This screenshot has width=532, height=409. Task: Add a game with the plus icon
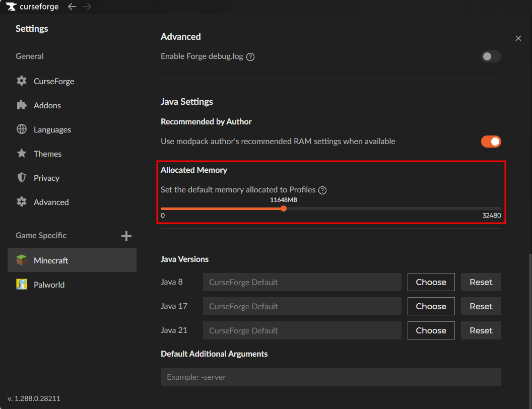click(x=126, y=236)
